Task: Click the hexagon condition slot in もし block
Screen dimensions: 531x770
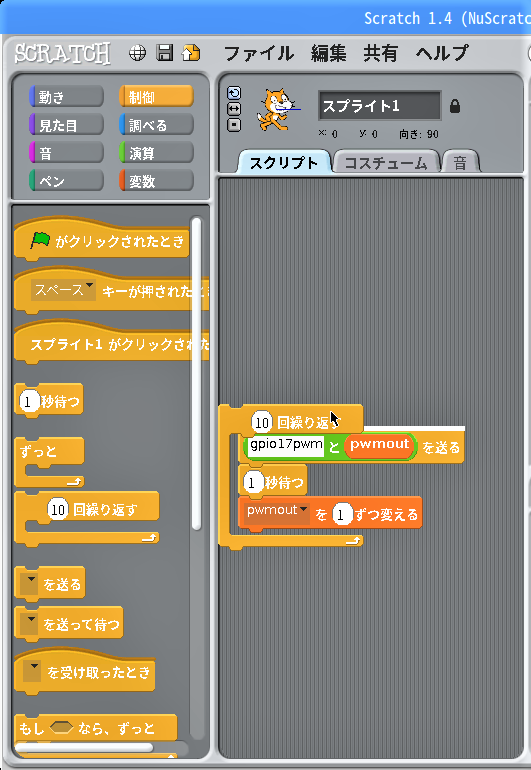Action: pos(61,727)
